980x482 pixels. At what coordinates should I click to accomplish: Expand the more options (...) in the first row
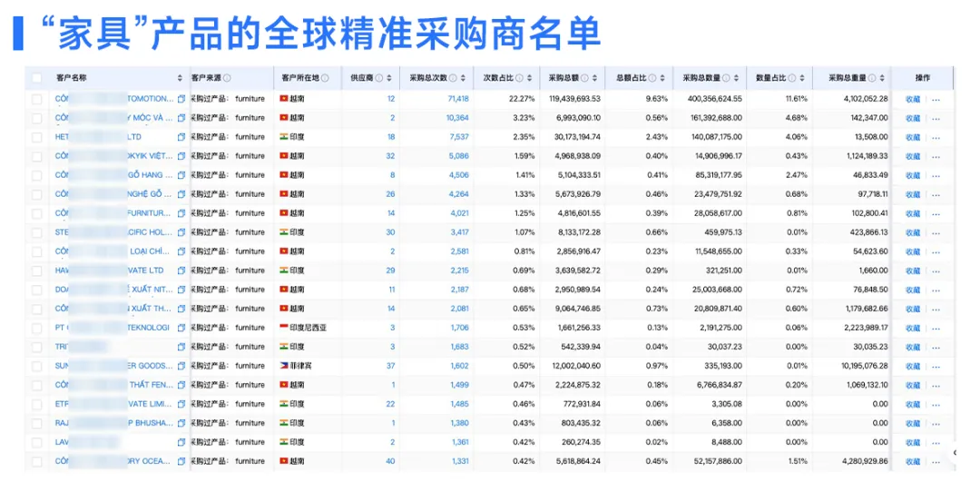(x=936, y=99)
